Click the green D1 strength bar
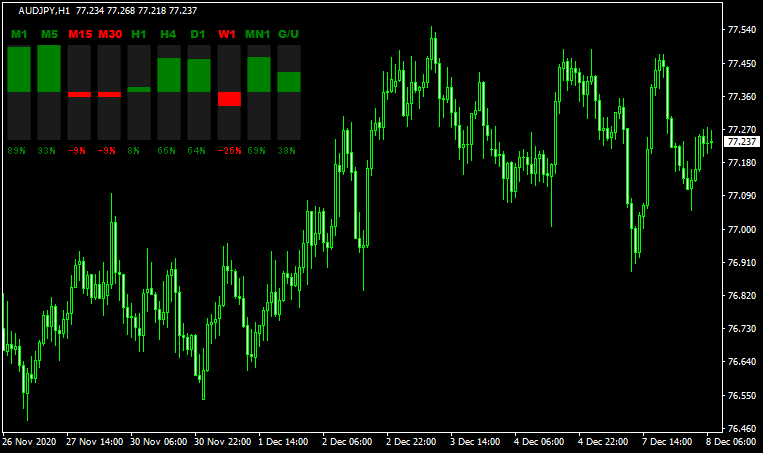This screenshot has width=763, height=453. click(199, 75)
